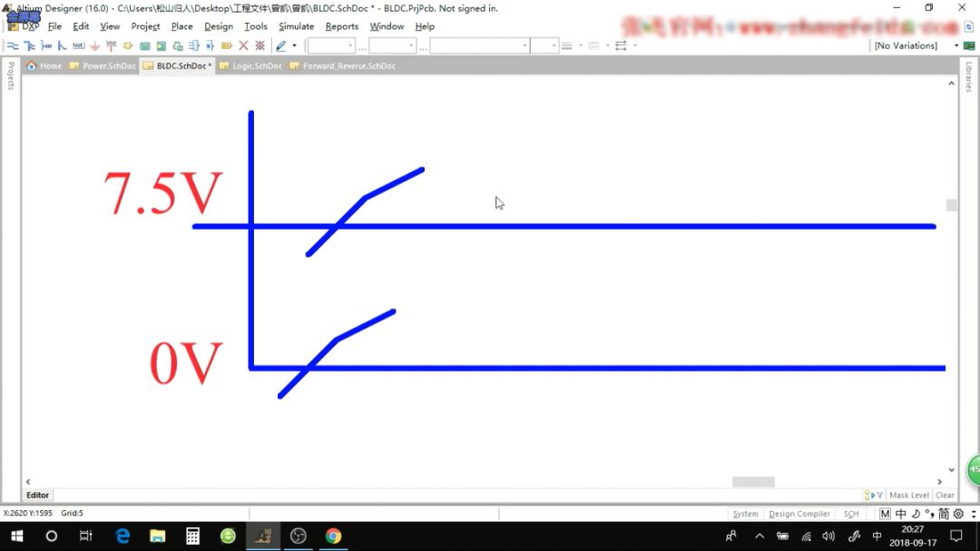Select the Place Sheet Entry tool
980x551 pixels.
click(162, 45)
